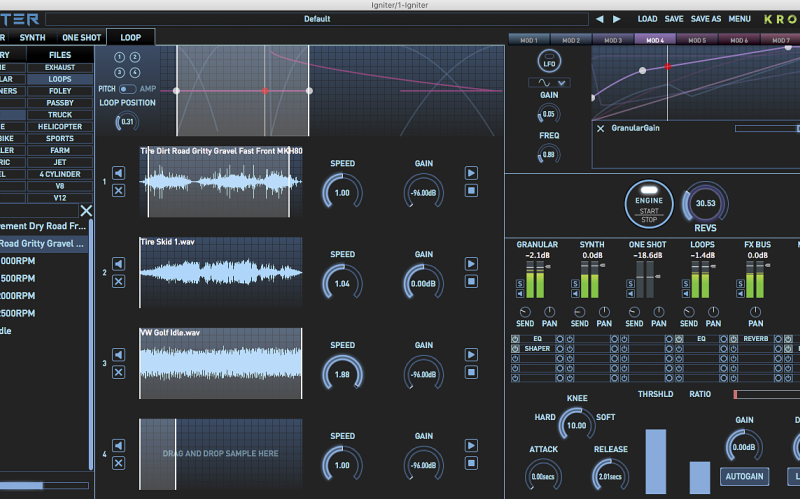The width and height of the screenshot is (800, 499).
Task: Toggle the ENGINE START/STOP button
Action: click(649, 204)
